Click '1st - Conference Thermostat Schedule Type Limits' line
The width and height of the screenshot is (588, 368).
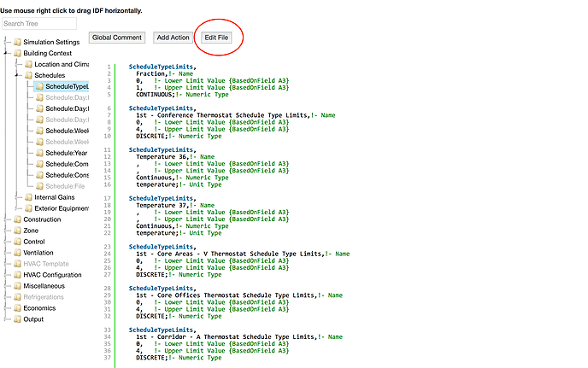236,115
